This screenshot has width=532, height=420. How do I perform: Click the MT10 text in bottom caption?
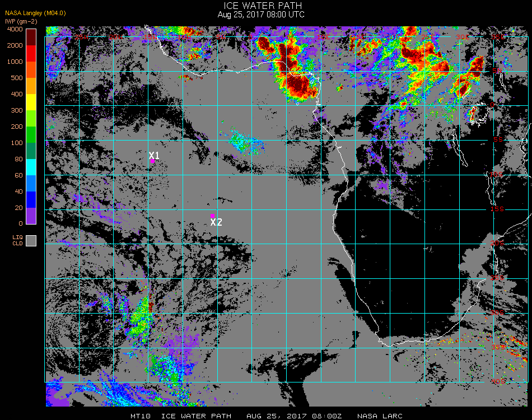[141, 416]
